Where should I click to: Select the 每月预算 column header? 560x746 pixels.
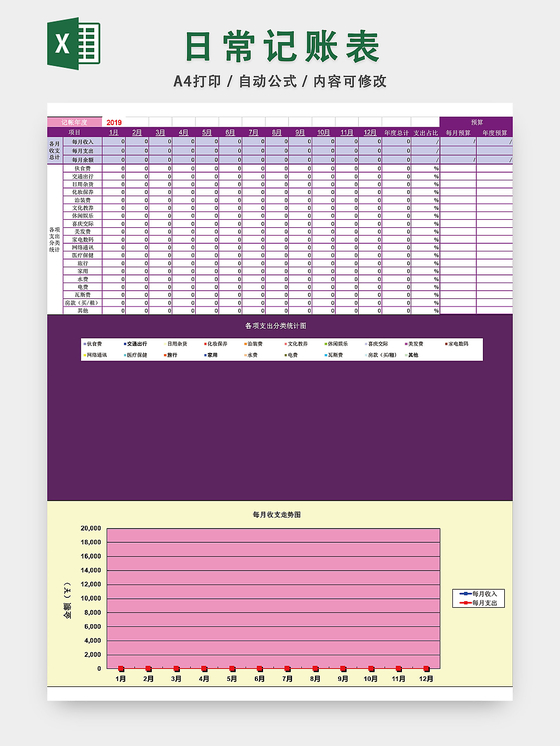[x=458, y=132]
